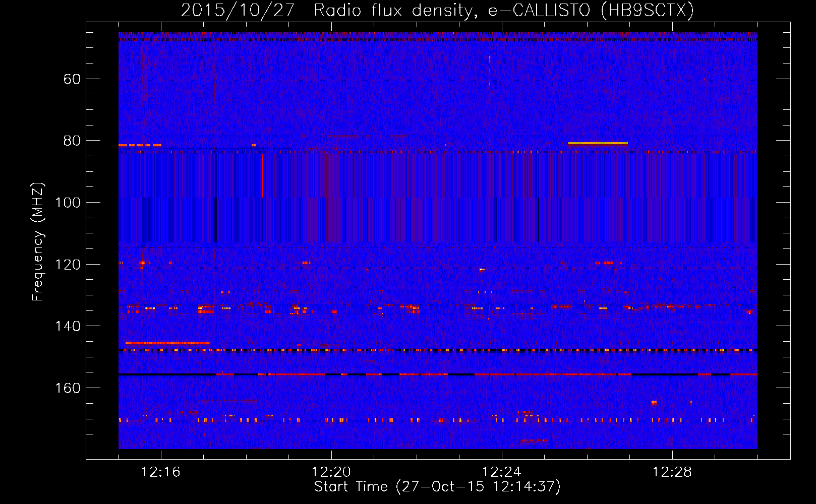Click the 160 frequency tick label
The width and height of the screenshot is (816, 504).
point(68,388)
